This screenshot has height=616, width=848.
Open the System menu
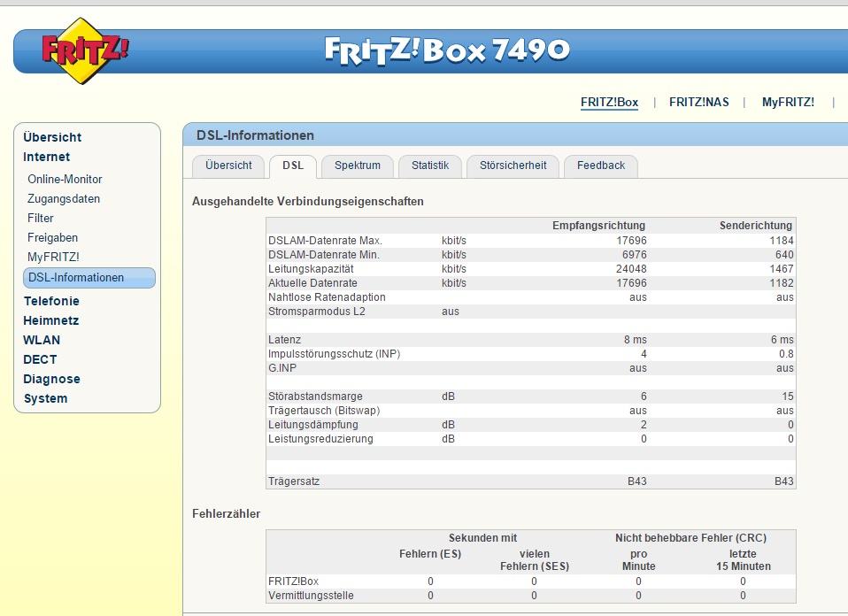tap(45, 398)
